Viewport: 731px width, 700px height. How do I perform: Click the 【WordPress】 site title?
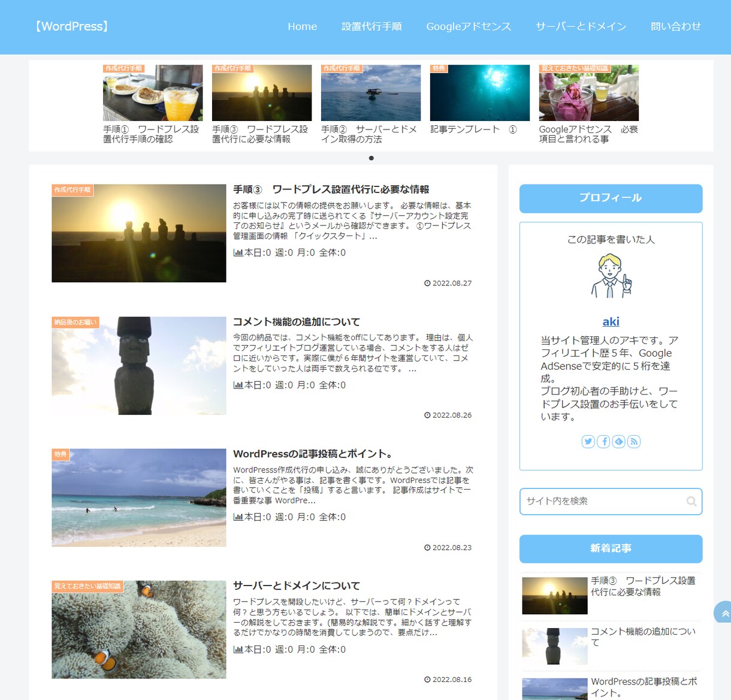coord(71,26)
